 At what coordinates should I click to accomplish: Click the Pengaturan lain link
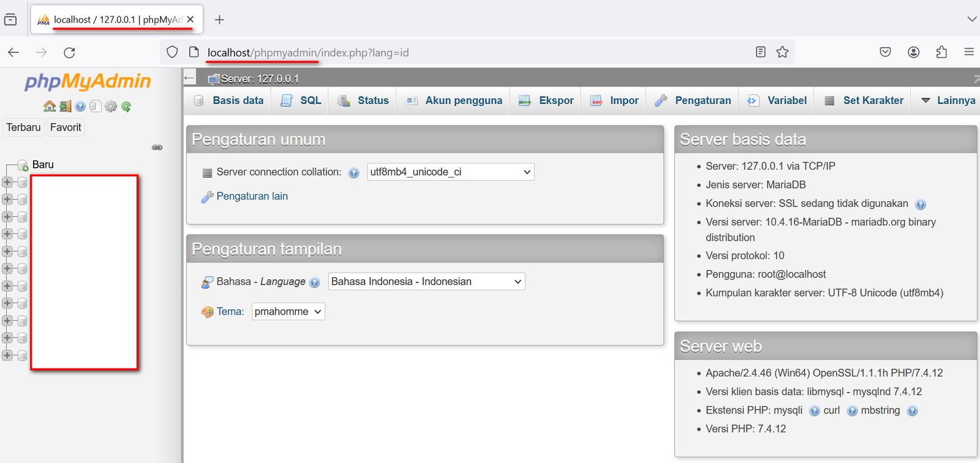click(x=252, y=197)
